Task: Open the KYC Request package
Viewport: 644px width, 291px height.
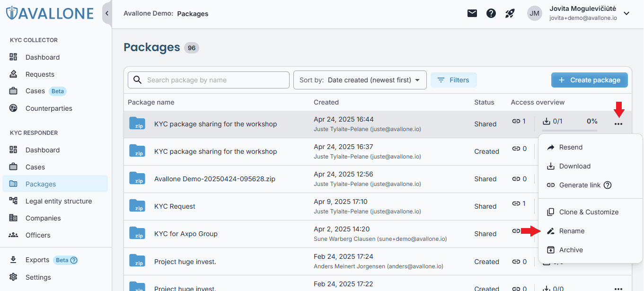Action: [x=175, y=206]
